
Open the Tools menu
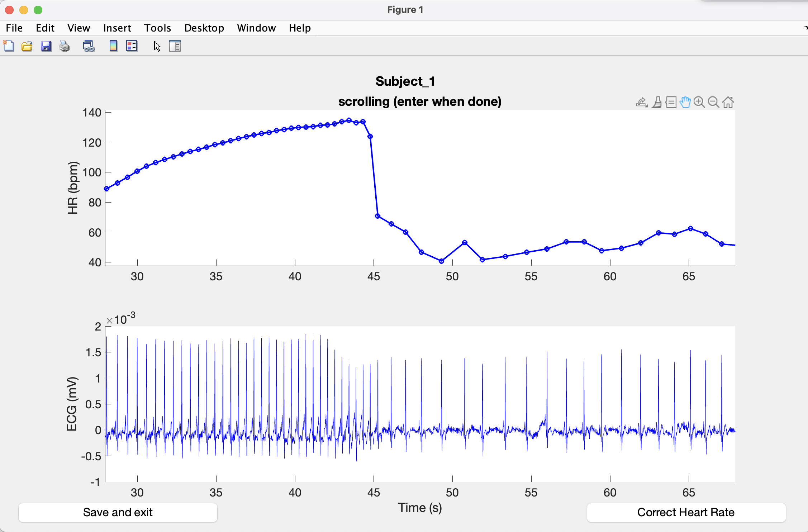pos(157,28)
